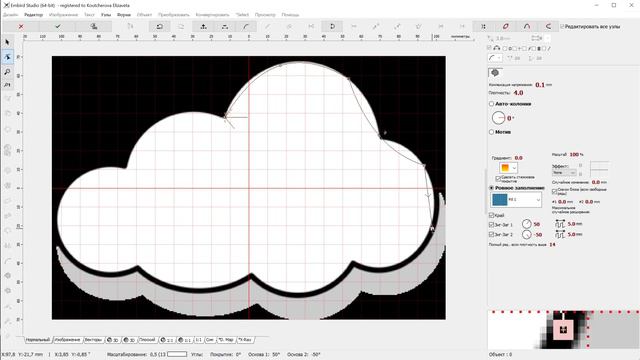
Task: Open the fill stitch properties tab icon
Action: (495, 73)
